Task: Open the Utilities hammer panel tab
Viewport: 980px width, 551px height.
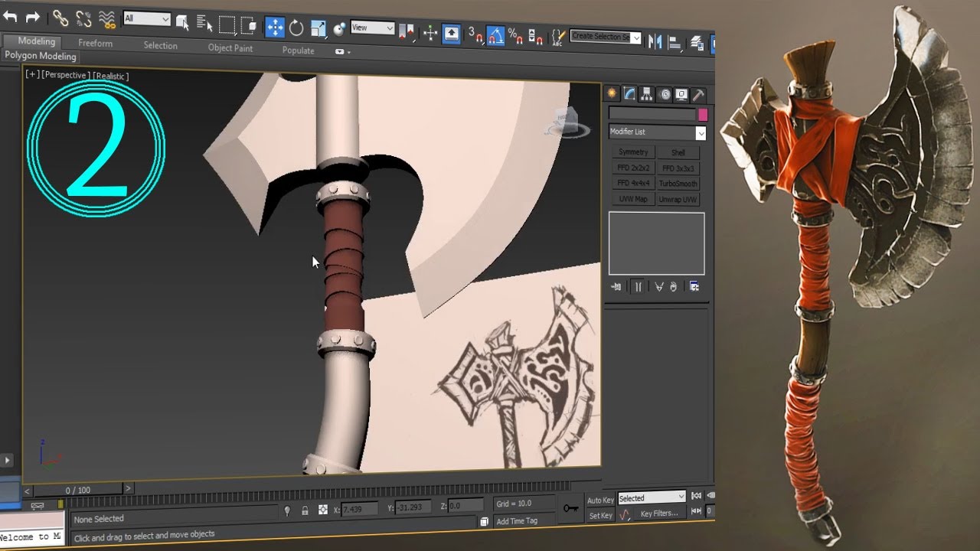Action: (698, 95)
